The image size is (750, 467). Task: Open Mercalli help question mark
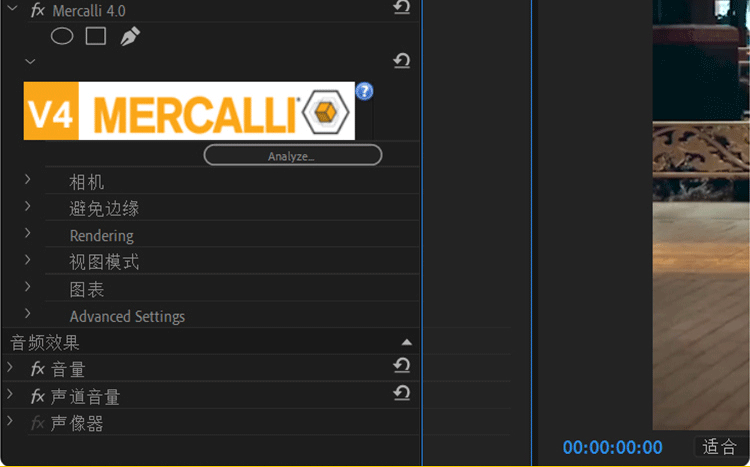[364, 91]
